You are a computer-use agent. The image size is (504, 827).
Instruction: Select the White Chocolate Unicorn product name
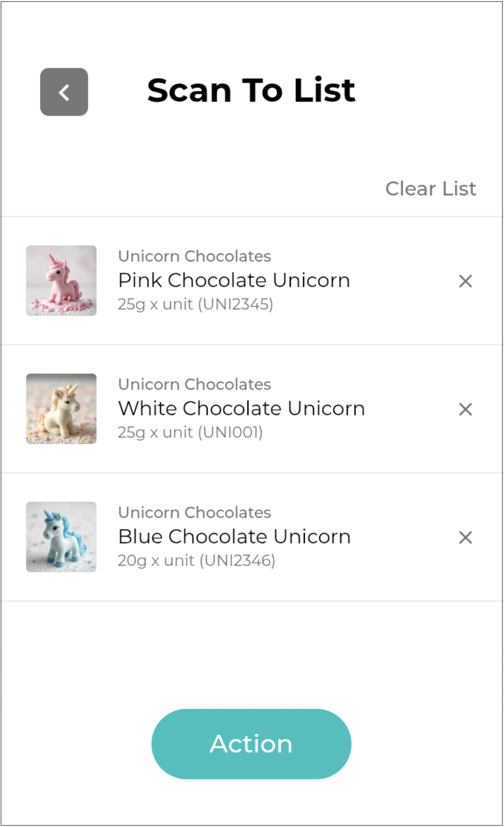[x=241, y=408]
